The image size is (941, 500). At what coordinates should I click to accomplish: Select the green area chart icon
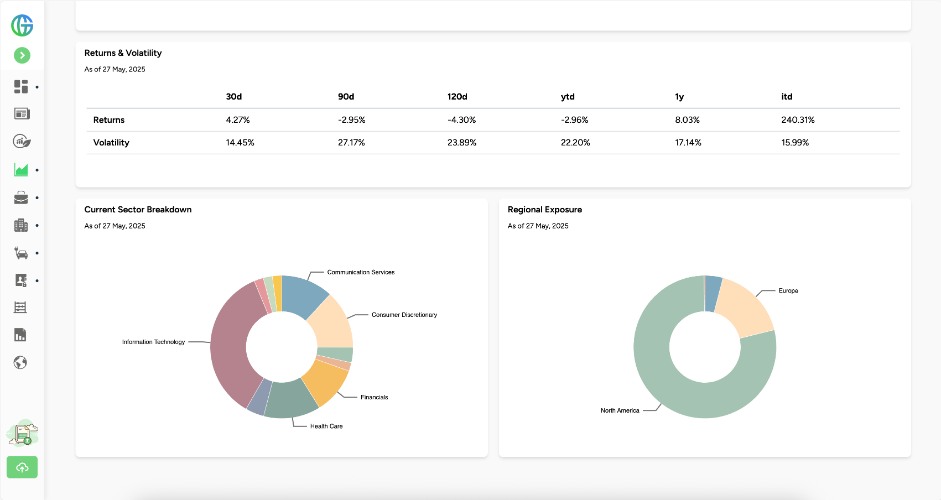click(x=21, y=170)
